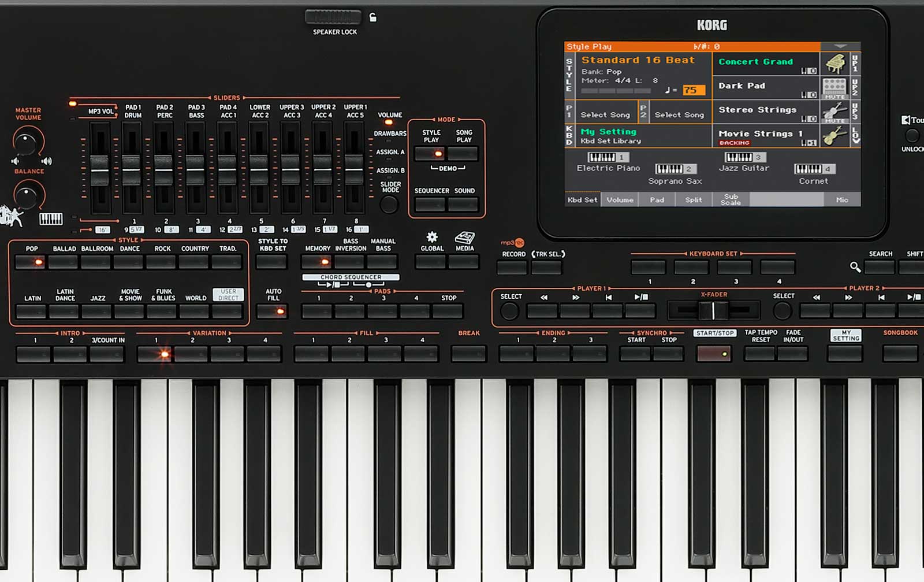The image size is (924, 582).
Task: Tap keyboard set icon 2 Soprano Sax
Action: click(676, 169)
